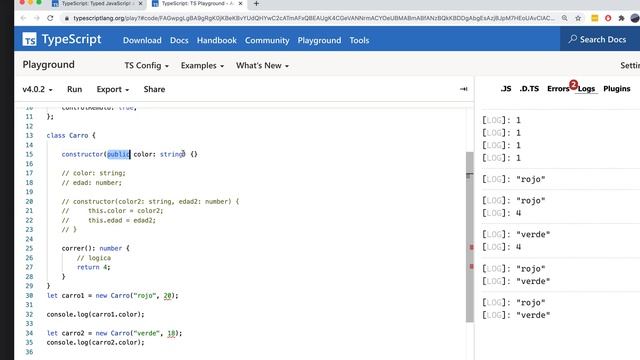Click the browser address bar URL
Image resolution: width=640 pixels, height=360 pixels.
coord(314,18)
